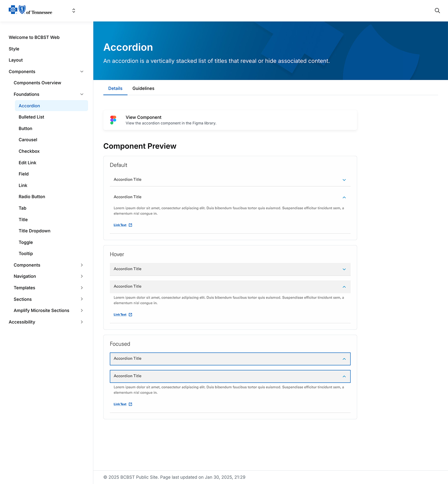The height and width of the screenshot is (484, 448).
Task: Switch to the Guidelines tab
Action: coord(143,88)
